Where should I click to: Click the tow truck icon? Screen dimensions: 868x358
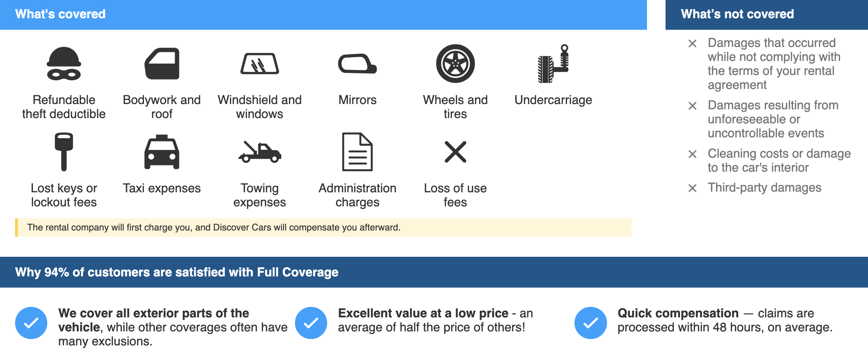(x=260, y=152)
